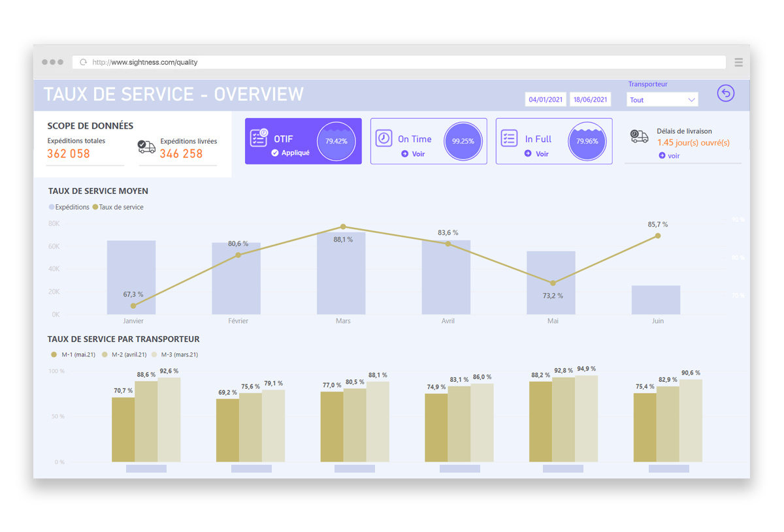
Task: Click the delivered shipments truck icon
Action: (x=147, y=146)
